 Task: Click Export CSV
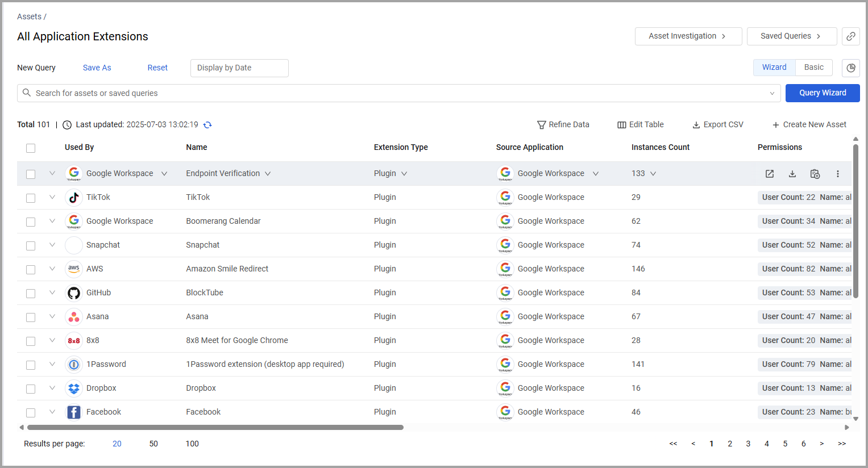click(717, 124)
